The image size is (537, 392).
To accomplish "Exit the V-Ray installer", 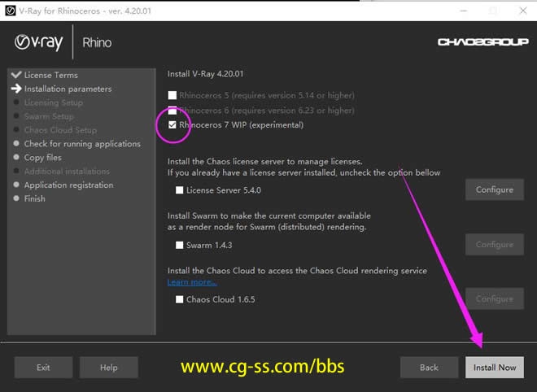I will (x=43, y=367).
